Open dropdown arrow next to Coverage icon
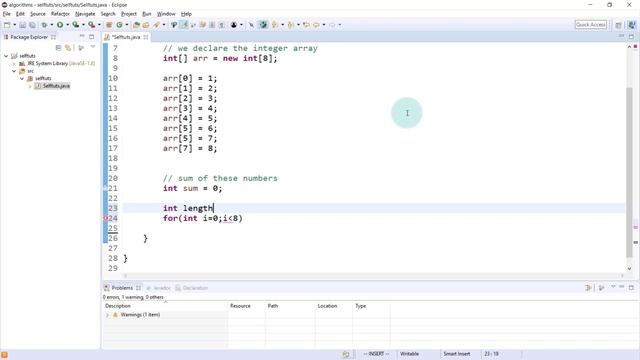The height and width of the screenshot is (360, 640). [83, 25]
